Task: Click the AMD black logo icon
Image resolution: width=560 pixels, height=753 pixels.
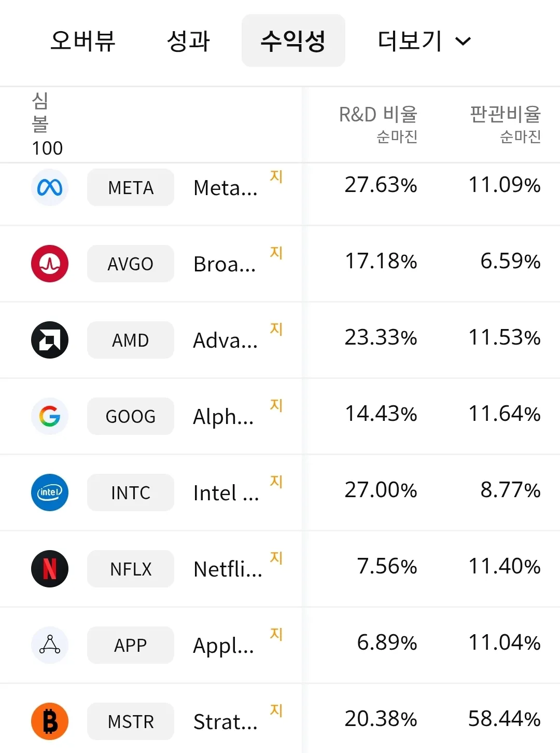Action: [50, 340]
